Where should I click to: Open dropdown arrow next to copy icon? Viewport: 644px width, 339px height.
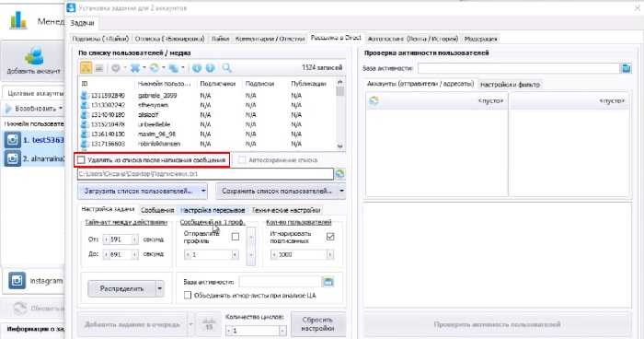click(x=182, y=68)
